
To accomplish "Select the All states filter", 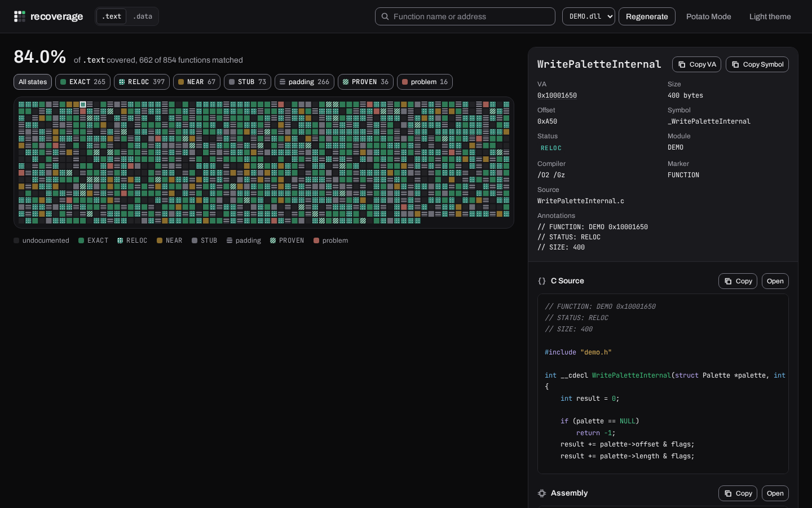I will (33, 82).
